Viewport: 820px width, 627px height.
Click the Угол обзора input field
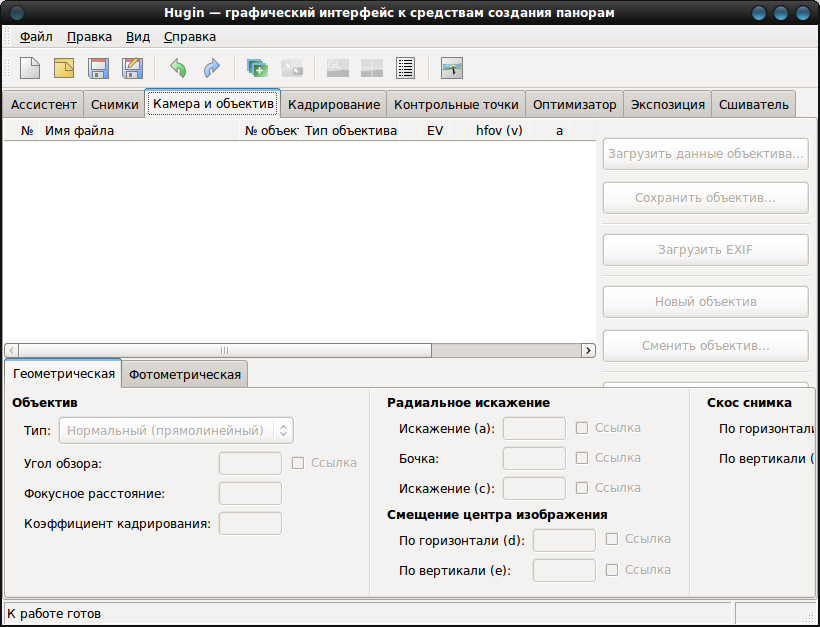tap(250, 463)
